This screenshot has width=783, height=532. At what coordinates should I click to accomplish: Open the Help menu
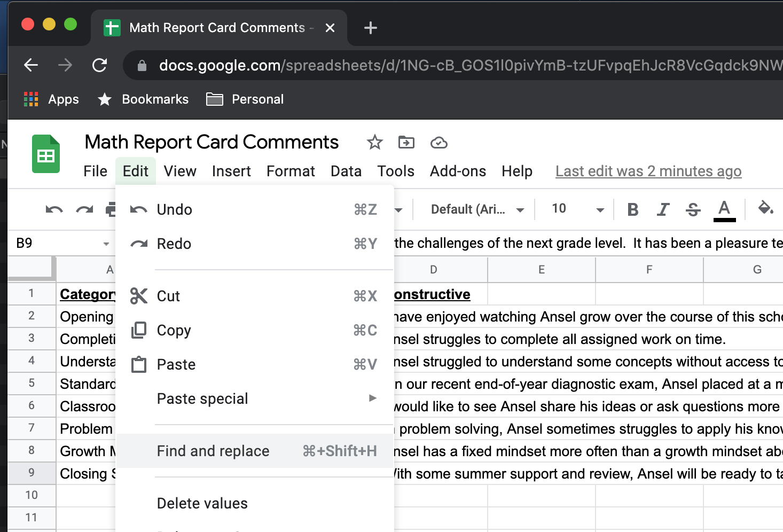(x=517, y=171)
